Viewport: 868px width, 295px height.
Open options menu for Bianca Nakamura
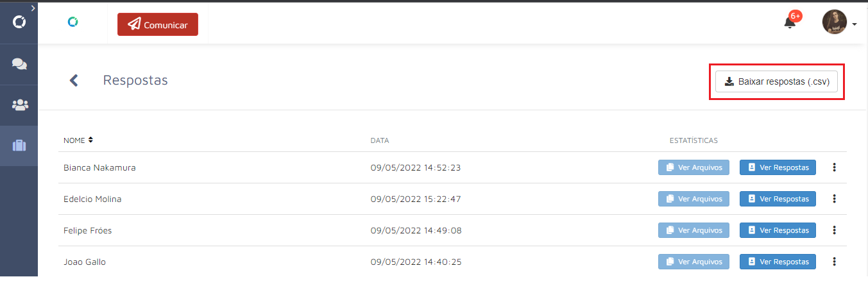(x=835, y=167)
